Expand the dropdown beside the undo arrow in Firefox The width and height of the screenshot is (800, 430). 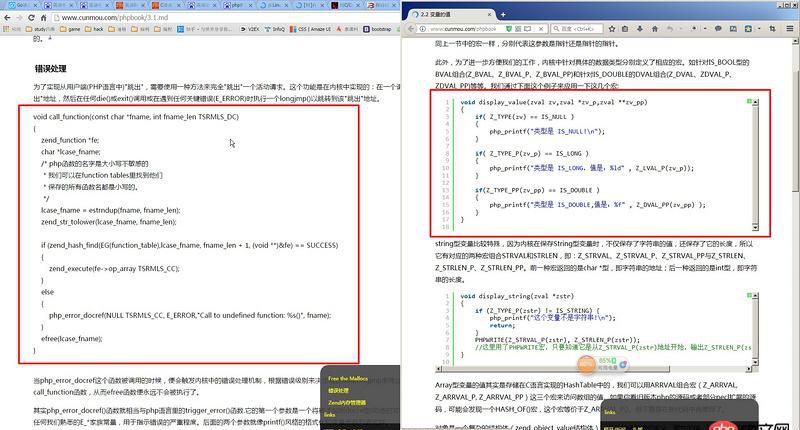click(681, 29)
